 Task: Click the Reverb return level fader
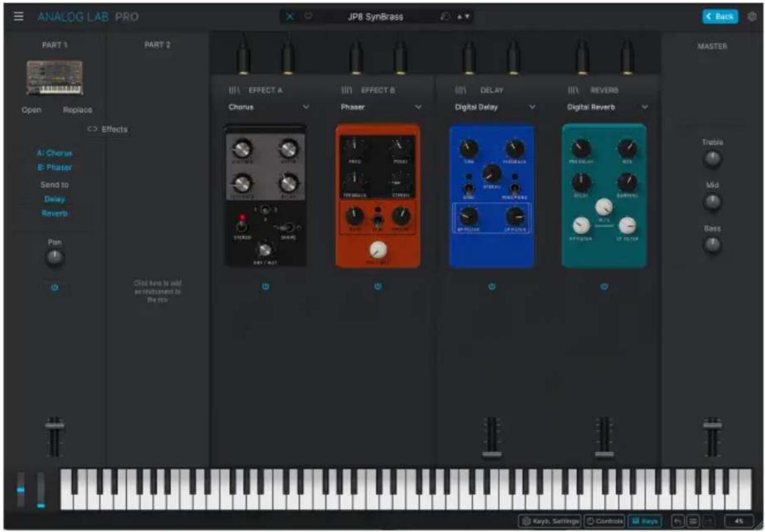(x=604, y=453)
